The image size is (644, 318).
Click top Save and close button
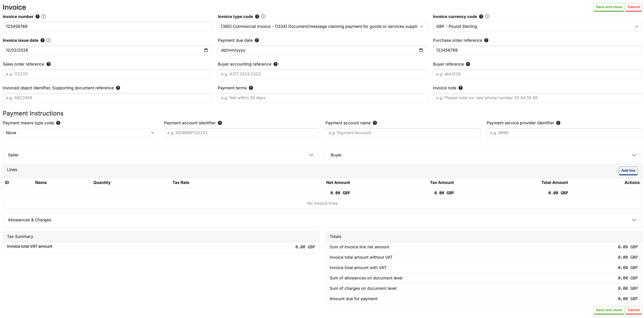coord(609,7)
